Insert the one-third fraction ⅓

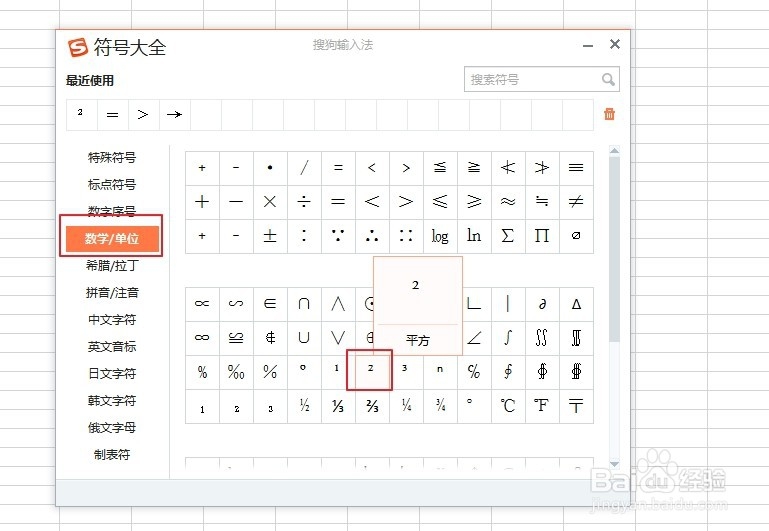click(338, 406)
